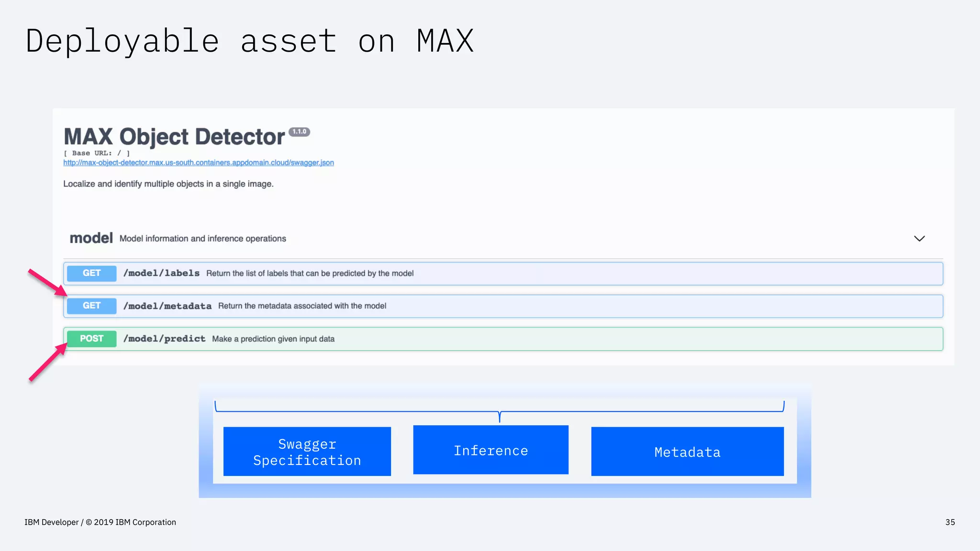Click the slide number 35
The width and height of the screenshot is (980, 551).
(x=950, y=522)
